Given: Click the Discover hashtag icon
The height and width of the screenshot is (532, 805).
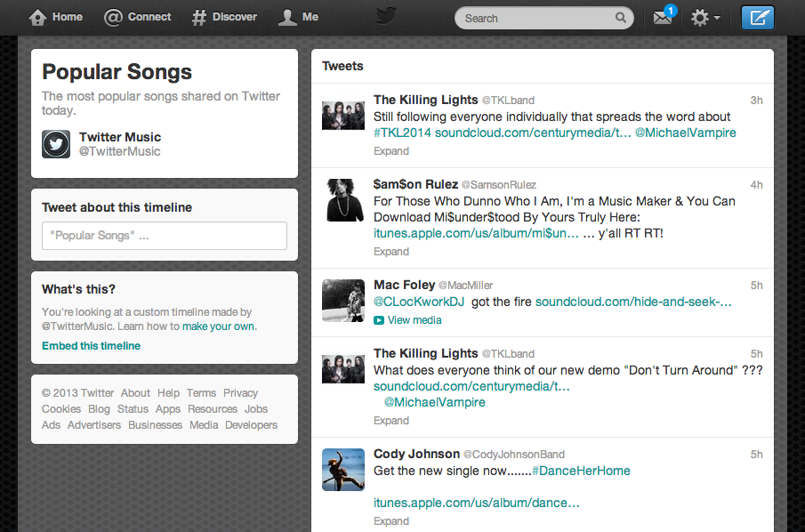Looking at the screenshot, I should tap(198, 18).
